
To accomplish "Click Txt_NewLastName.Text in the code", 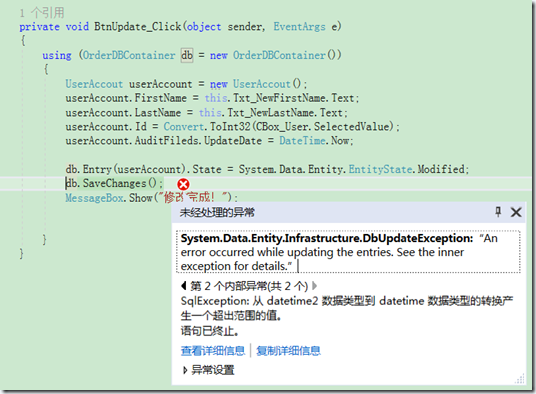I will pyautogui.click(x=285, y=112).
